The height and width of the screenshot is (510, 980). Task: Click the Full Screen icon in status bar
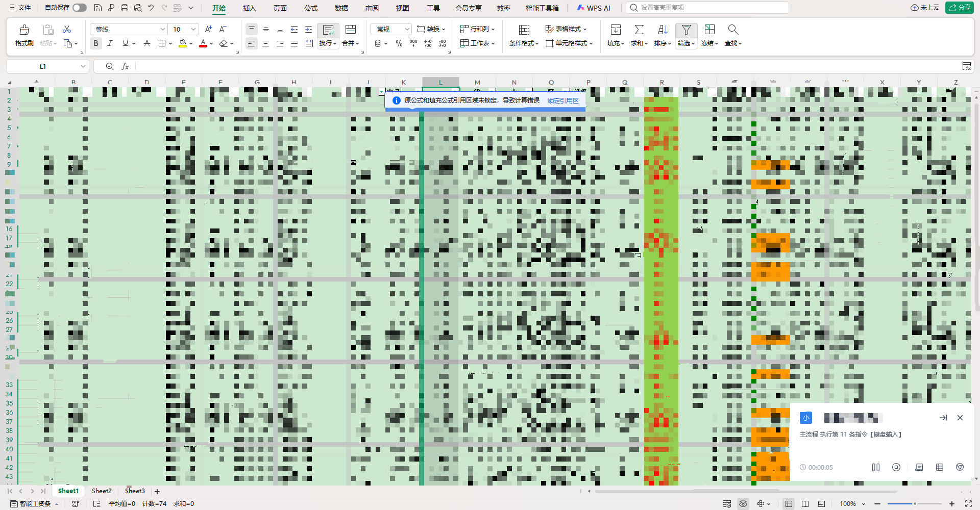click(x=968, y=504)
